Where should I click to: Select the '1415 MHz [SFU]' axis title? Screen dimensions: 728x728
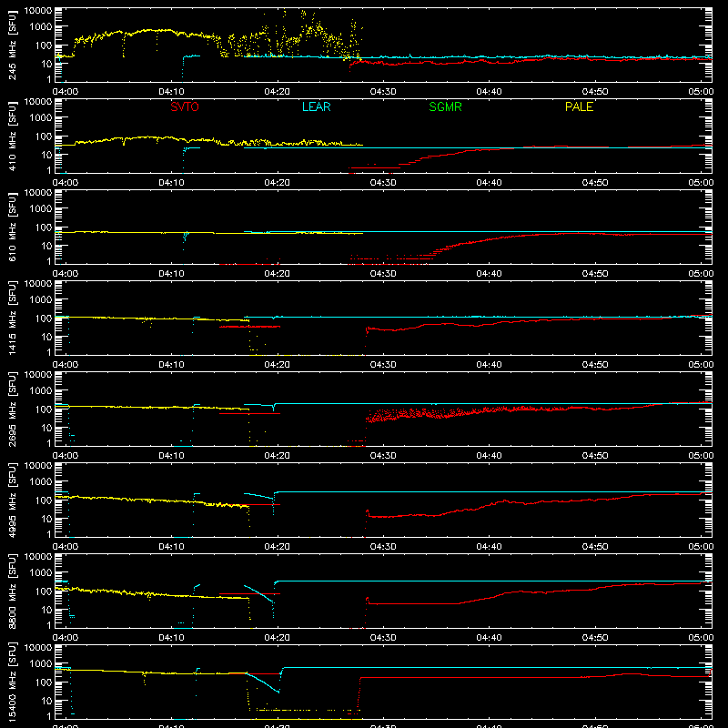tap(12, 318)
